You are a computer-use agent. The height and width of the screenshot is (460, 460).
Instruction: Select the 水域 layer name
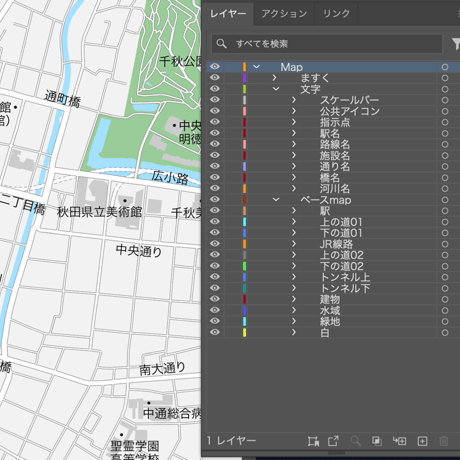point(330,310)
